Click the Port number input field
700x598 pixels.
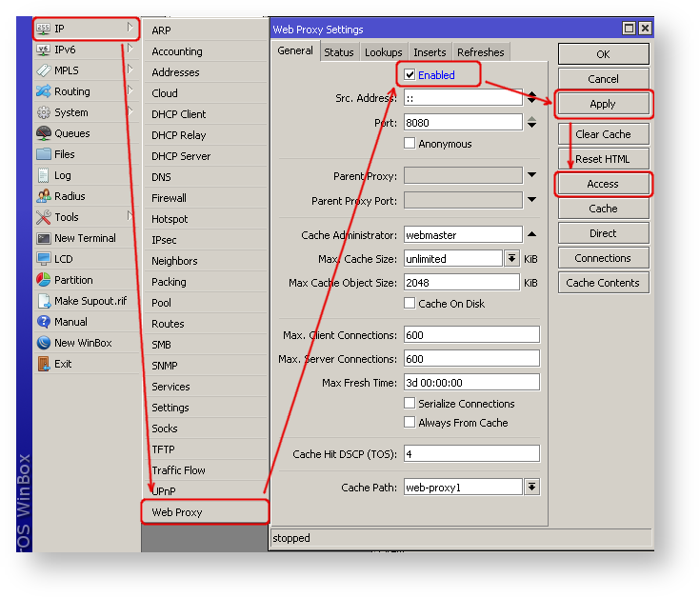(463, 123)
